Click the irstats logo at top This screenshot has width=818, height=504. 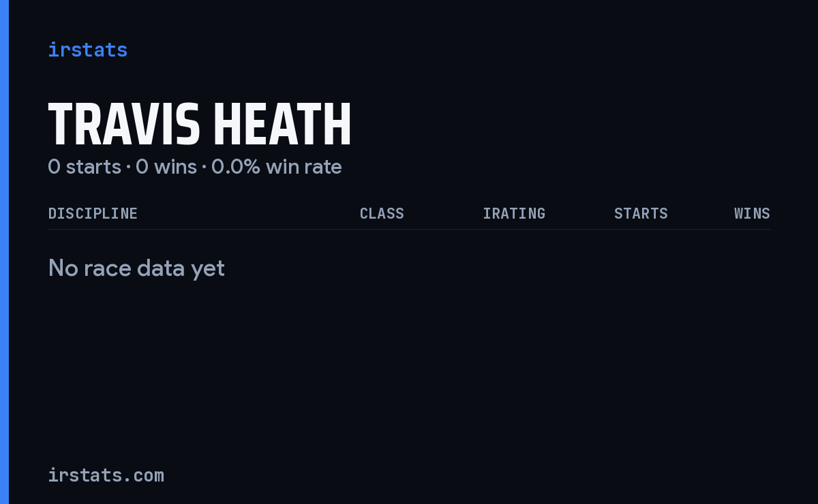pyautogui.click(x=87, y=50)
